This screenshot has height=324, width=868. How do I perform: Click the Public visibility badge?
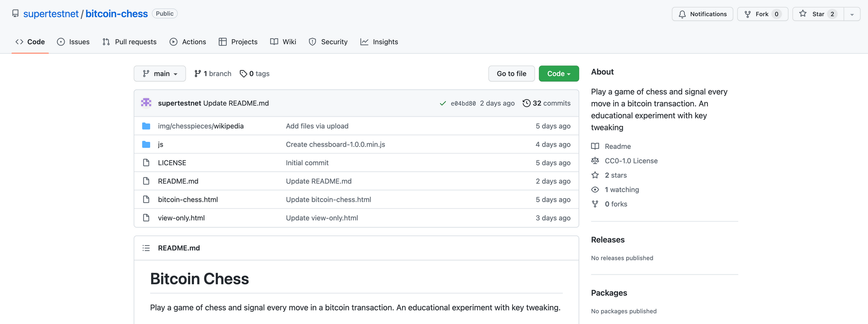[164, 13]
